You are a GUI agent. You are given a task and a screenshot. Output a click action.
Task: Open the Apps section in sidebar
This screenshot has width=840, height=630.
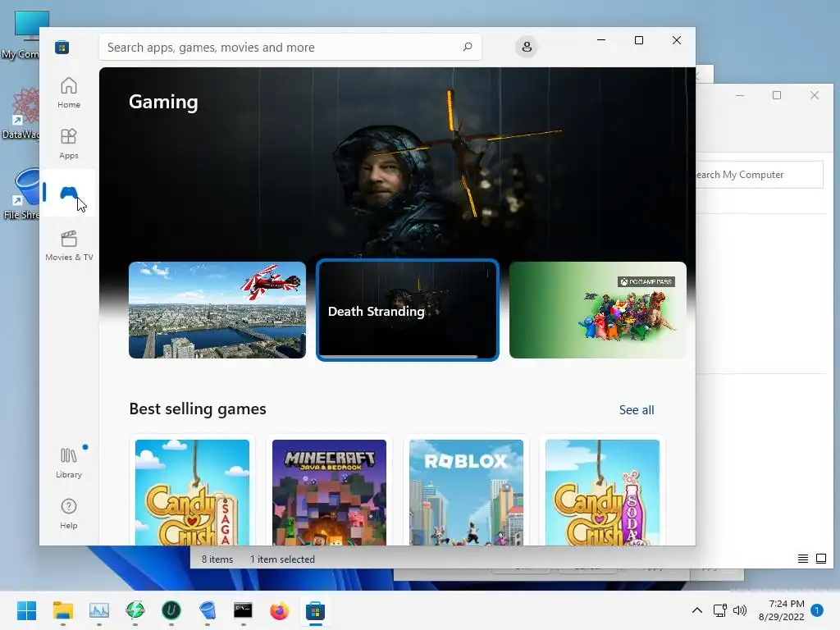[69, 144]
